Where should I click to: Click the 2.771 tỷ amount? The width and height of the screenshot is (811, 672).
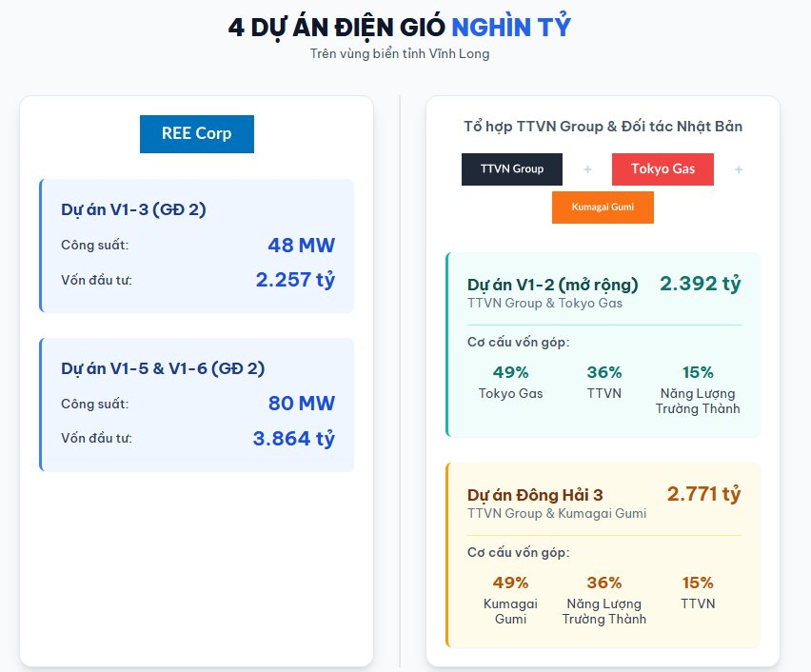click(x=702, y=494)
